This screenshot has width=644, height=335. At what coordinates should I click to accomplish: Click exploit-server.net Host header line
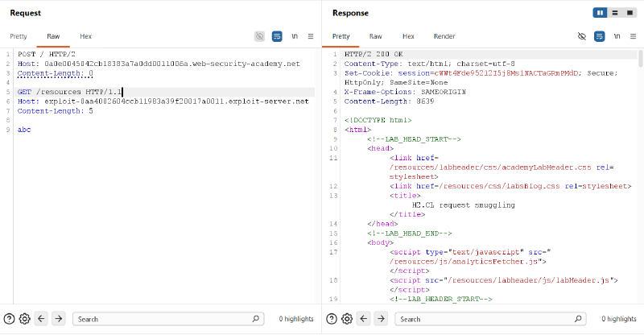pos(163,101)
